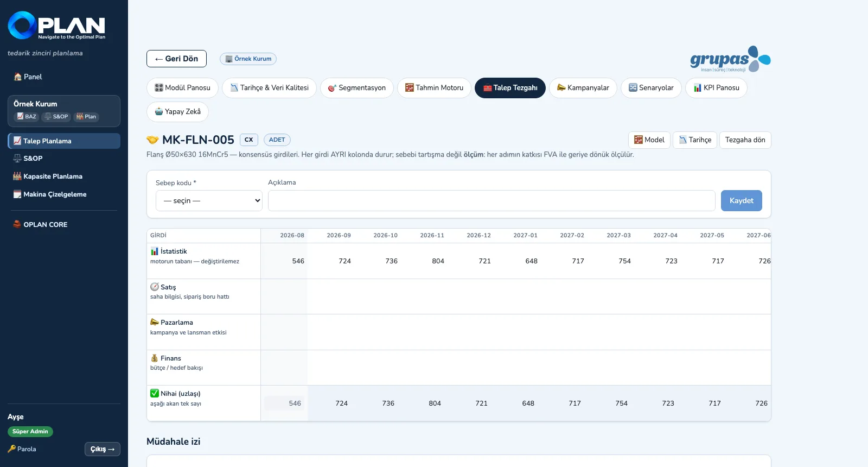Click the Talep Planlama chart icon

coord(17,141)
